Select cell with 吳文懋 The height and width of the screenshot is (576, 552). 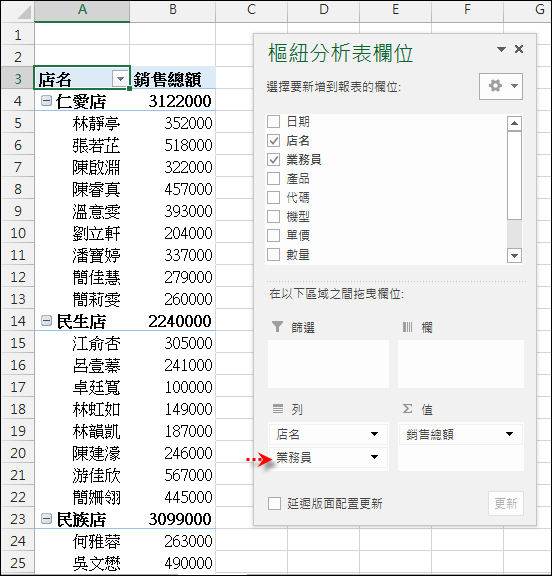coord(82,563)
